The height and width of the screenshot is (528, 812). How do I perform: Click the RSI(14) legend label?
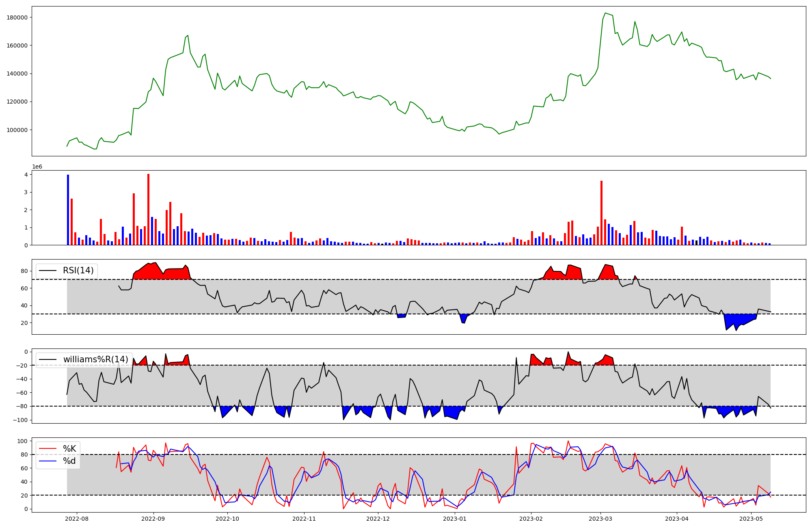pyautogui.click(x=78, y=270)
